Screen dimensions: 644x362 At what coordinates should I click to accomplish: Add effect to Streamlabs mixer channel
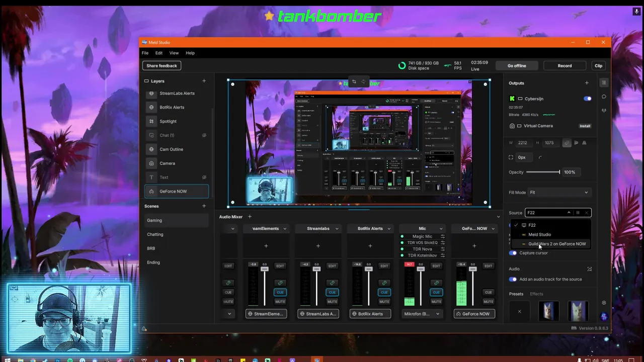point(318,246)
